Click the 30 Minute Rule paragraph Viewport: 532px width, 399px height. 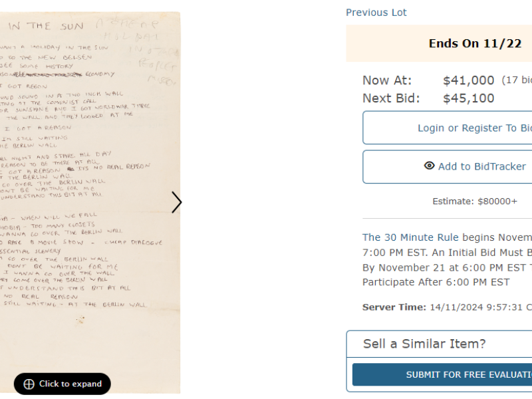447,259
